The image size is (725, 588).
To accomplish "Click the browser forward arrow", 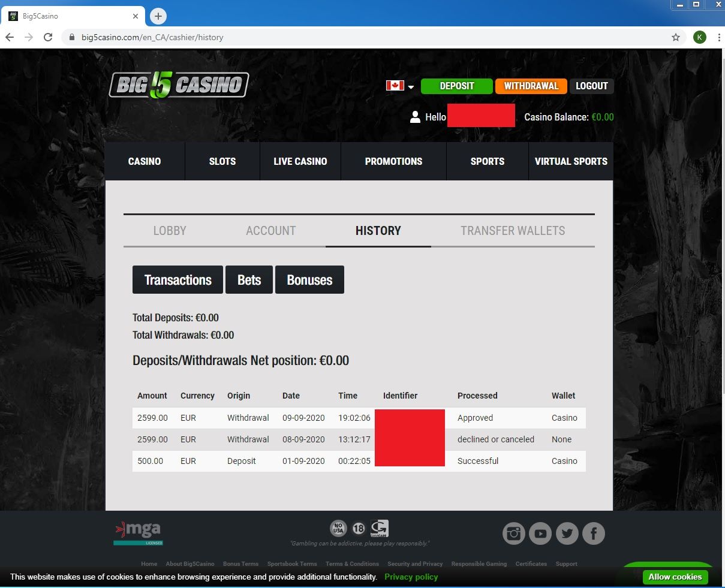I will tap(29, 37).
